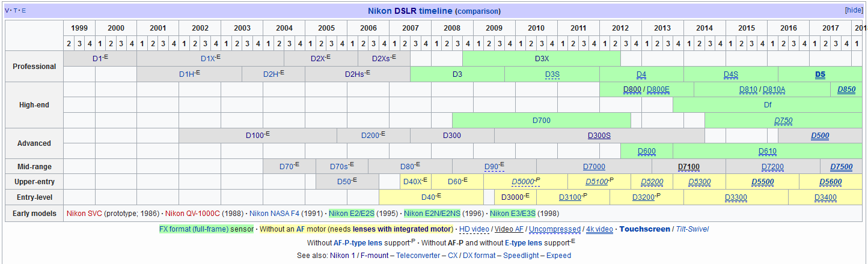
Task: Open the comparison link in the title
Action: (477, 11)
